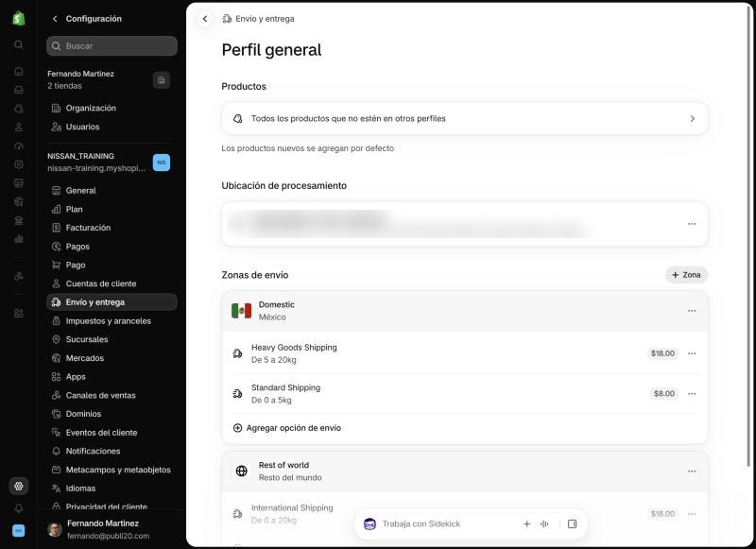Image resolution: width=756 pixels, height=549 pixels.
Task: Click NISSAN_TRAINING store avatar badge
Action: coord(161,163)
